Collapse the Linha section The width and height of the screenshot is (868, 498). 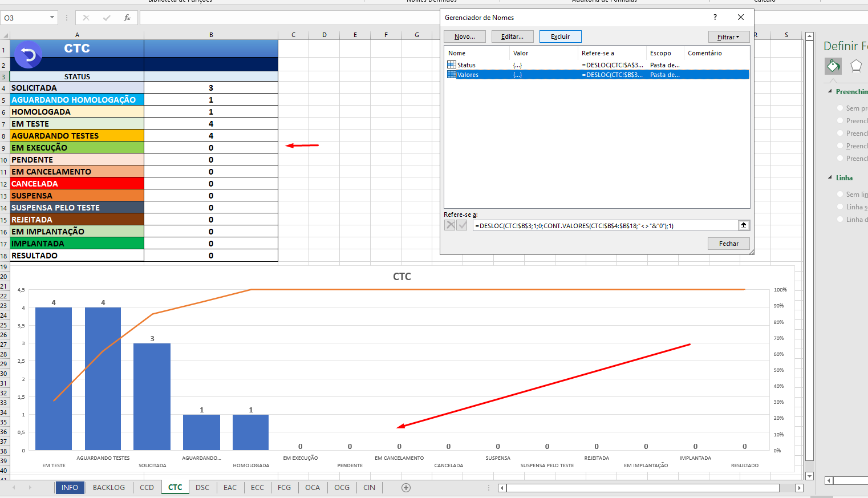coord(830,177)
